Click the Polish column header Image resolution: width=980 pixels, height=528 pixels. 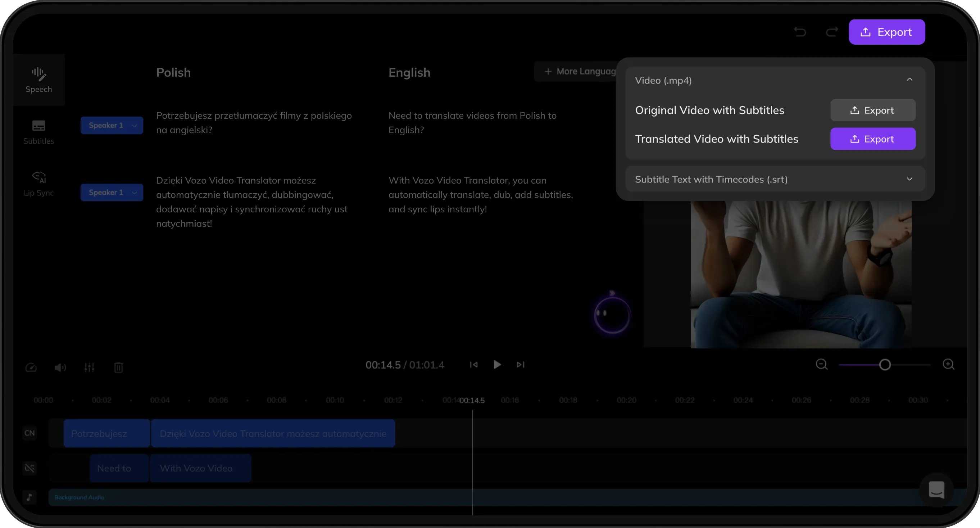[173, 72]
